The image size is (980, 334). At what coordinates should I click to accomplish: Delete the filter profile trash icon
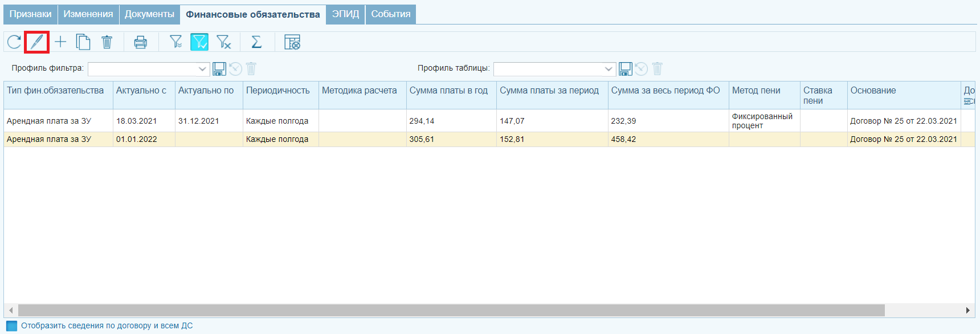[251, 69]
